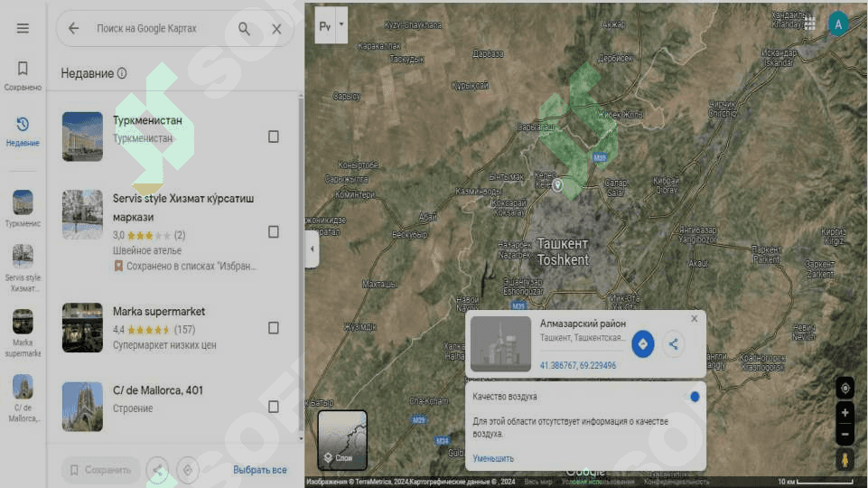
Task: Click the Туркменистан photo thumbnail
Action: click(x=82, y=136)
